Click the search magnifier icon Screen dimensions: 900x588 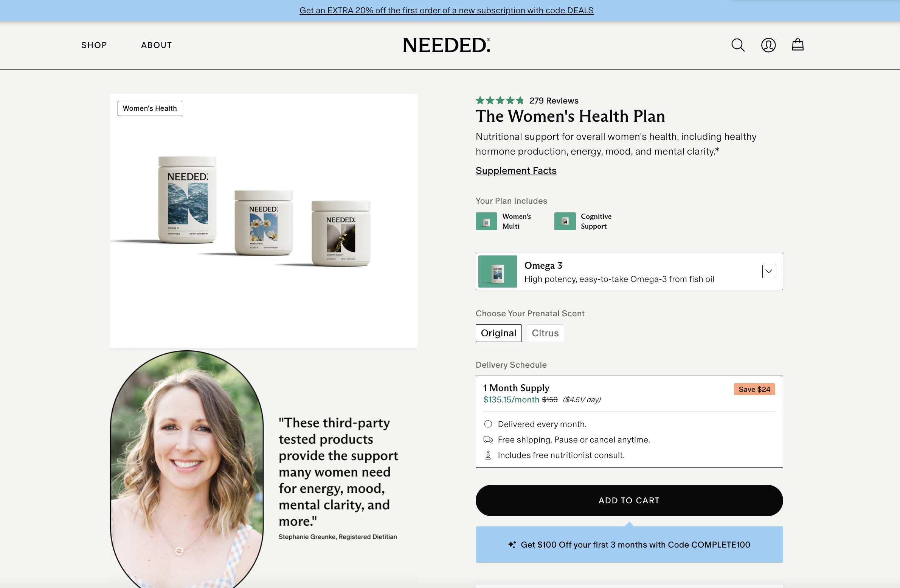point(738,45)
